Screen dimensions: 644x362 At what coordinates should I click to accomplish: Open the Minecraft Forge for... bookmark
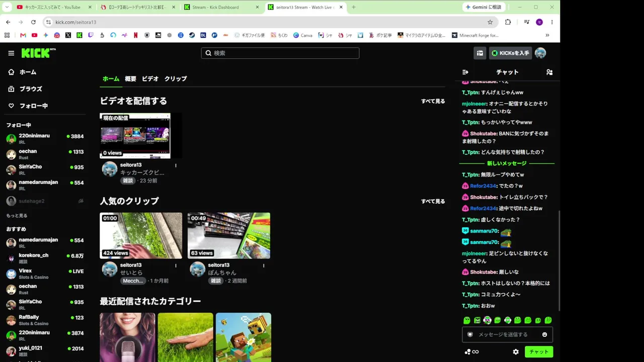coord(475,35)
